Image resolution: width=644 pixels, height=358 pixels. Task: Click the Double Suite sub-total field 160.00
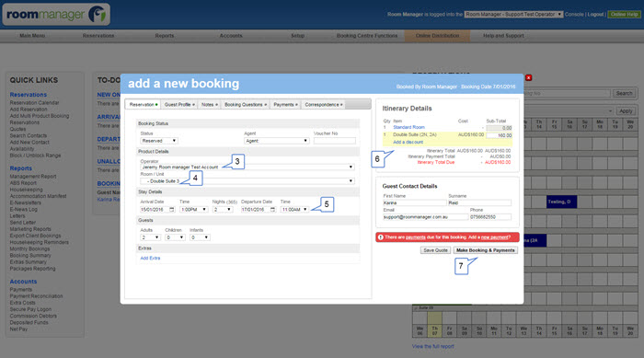click(x=499, y=135)
